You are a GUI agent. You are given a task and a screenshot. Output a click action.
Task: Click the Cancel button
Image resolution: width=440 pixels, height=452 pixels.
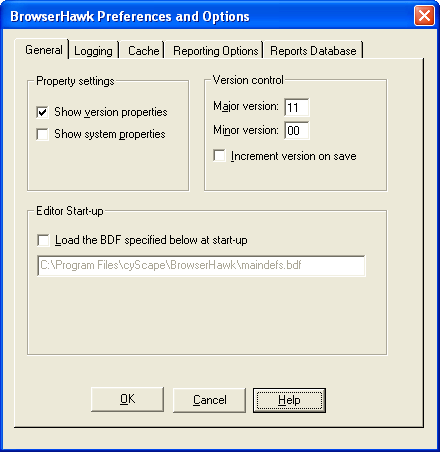209,400
